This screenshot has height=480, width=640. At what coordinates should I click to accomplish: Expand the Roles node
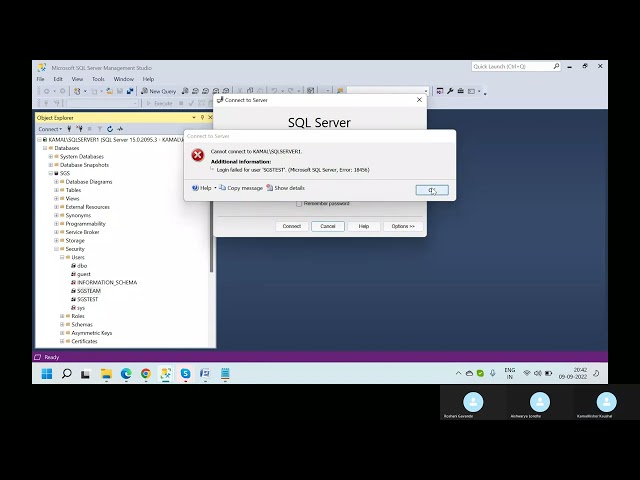[x=62, y=316]
